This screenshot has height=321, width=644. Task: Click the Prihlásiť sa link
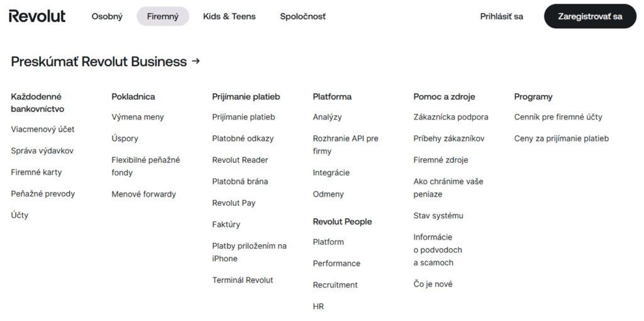pos(501,16)
